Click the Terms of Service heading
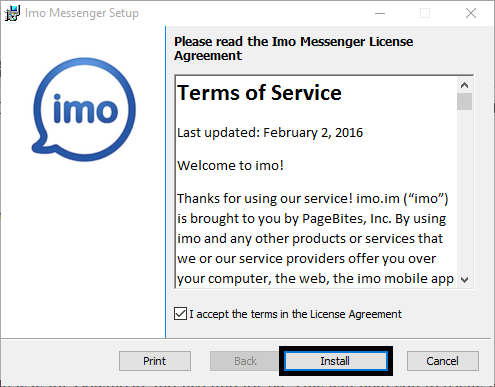495x387 pixels. [x=259, y=93]
